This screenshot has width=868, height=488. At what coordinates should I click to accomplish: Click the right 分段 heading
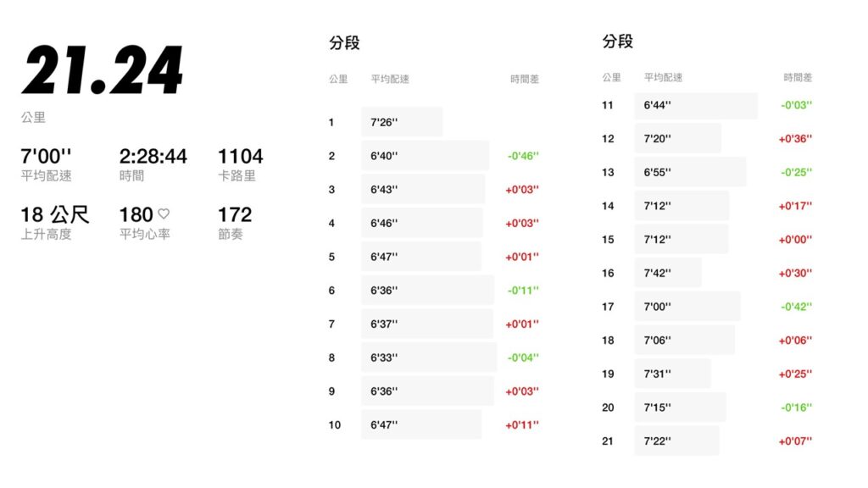[618, 42]
